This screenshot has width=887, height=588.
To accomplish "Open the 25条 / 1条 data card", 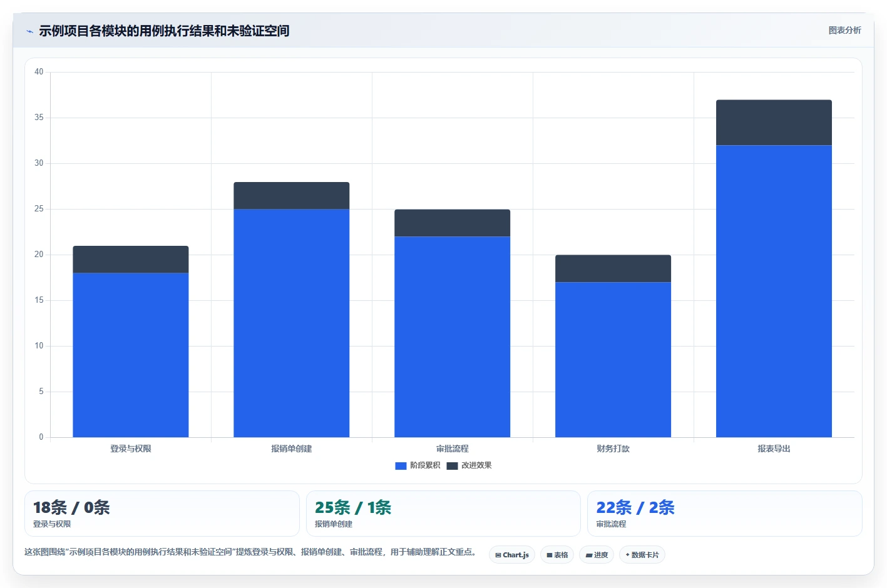I will click(443, 514).
